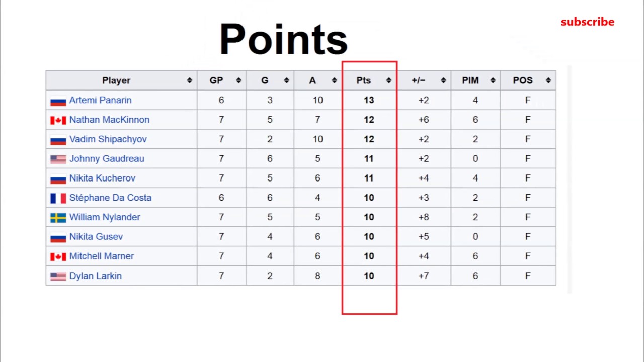The image size is (644, 362).
Task: Open William Nylander player link
Action: [x=105, y=217]
